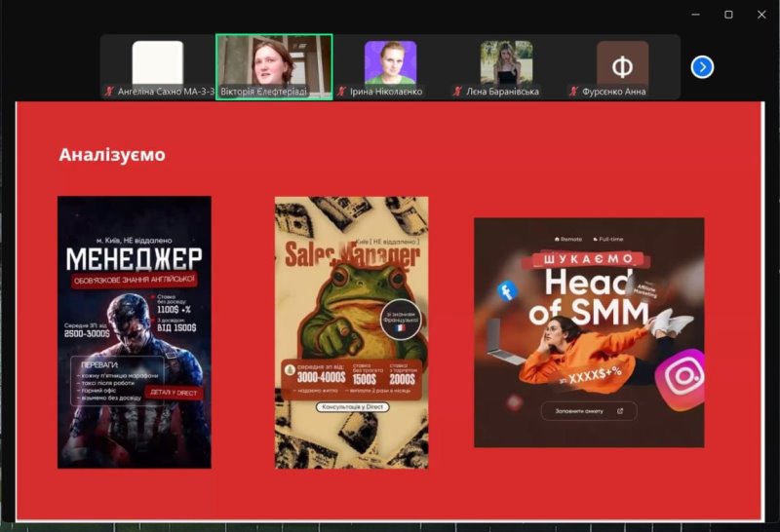Screen dimensions: 780x532
Task: Click muted microphone icon beside Лєна Баранівська
Action: pos(457,92)
